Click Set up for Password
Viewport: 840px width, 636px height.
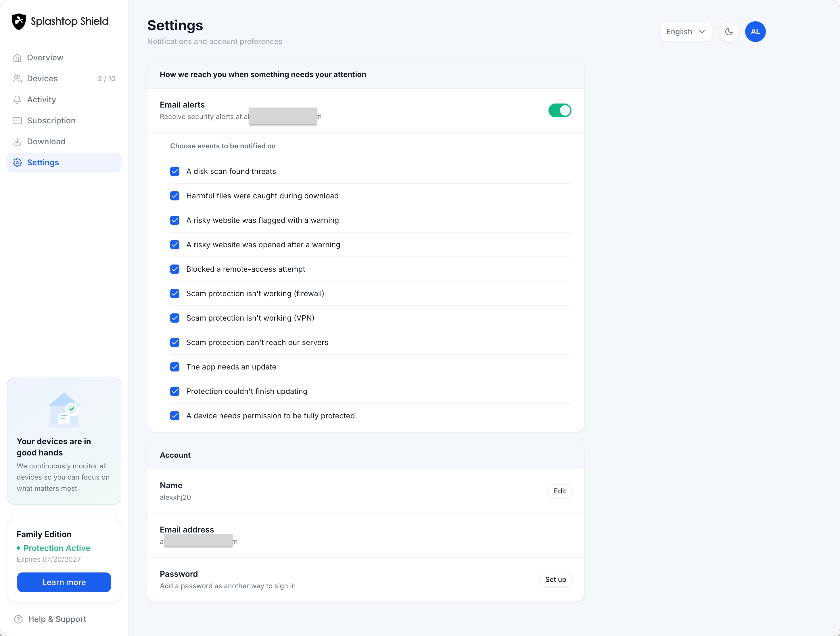tap(556, 579)
